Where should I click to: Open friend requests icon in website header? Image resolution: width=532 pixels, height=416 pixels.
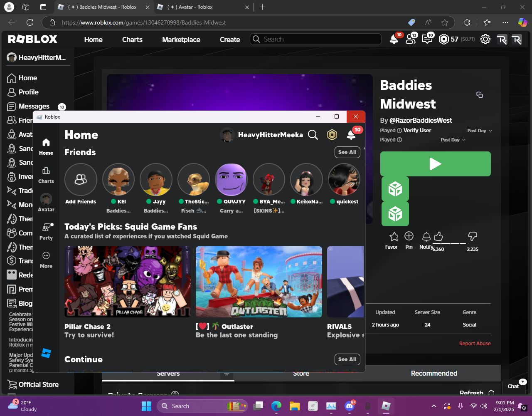click(411, 40)
